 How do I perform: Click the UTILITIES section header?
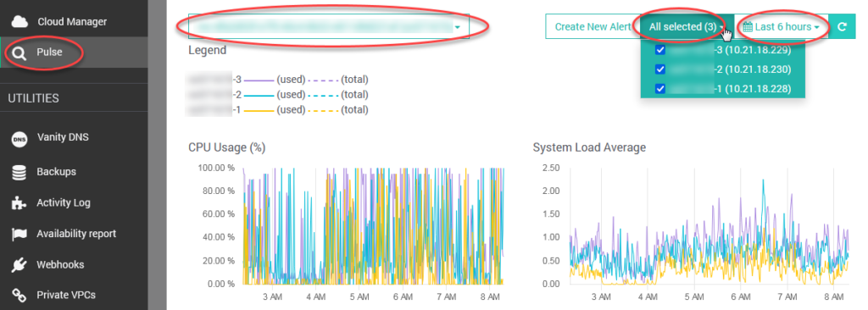click(33, 98)
